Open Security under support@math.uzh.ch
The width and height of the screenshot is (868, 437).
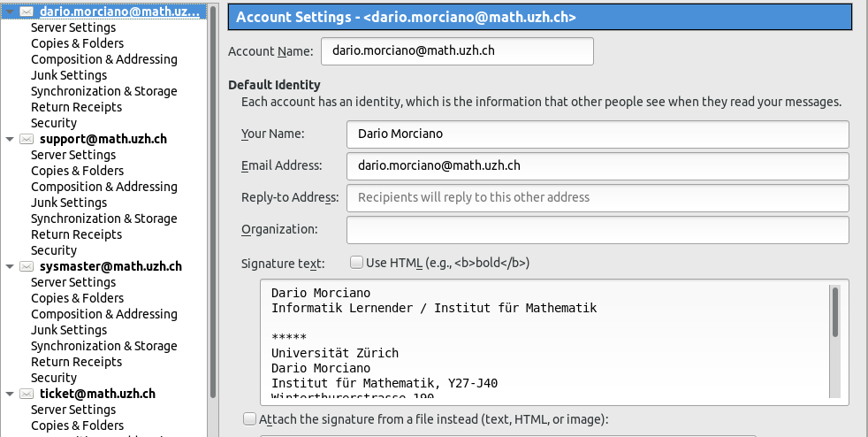54,250
